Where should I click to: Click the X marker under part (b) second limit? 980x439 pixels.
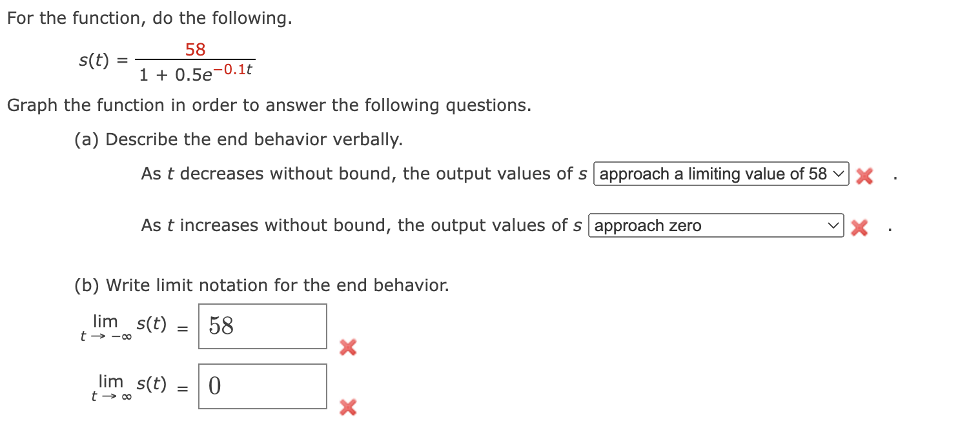click(348, 407)
